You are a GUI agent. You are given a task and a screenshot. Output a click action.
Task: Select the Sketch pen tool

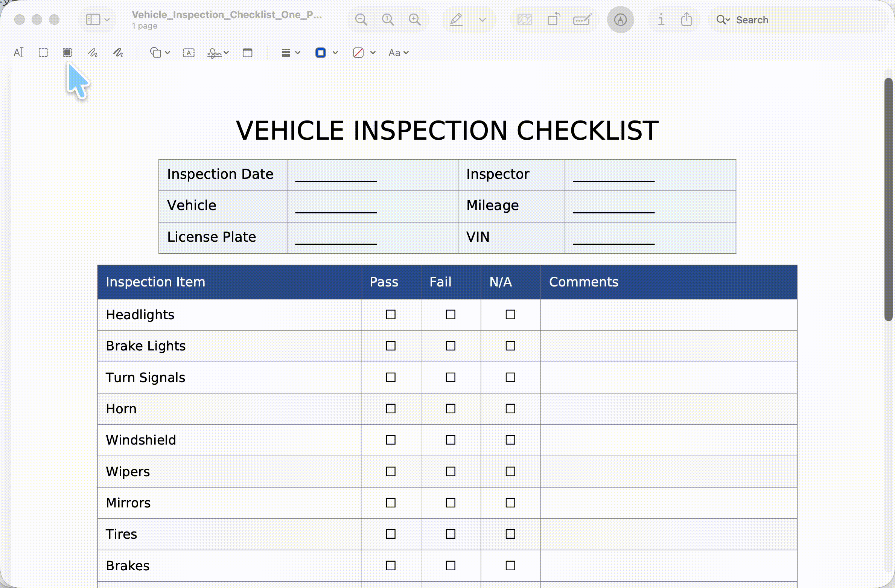[x=93, y=53]
